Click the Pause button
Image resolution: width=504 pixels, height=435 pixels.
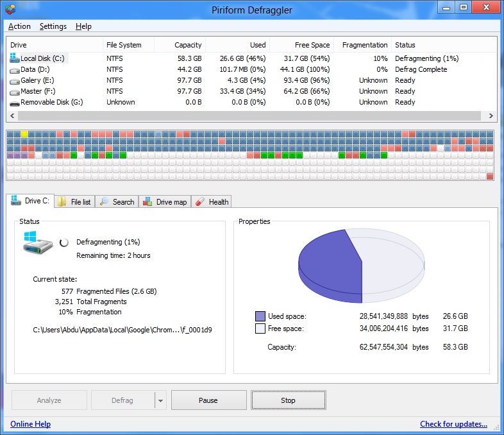(x=209, y=400)
